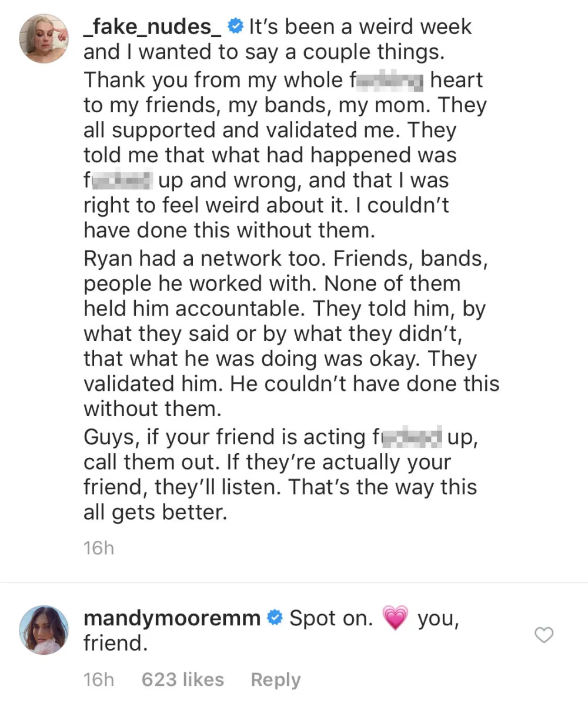Reply to mandymooremm's comment
588x710 pixels.
[x=275, y=679]
